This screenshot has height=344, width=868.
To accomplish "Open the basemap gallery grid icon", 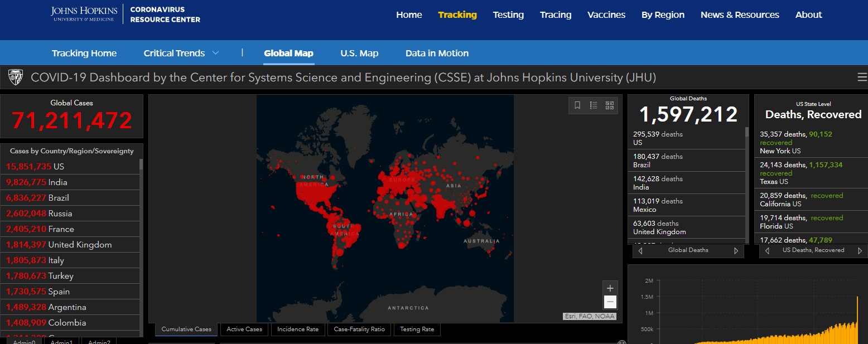I will point(609,105).
